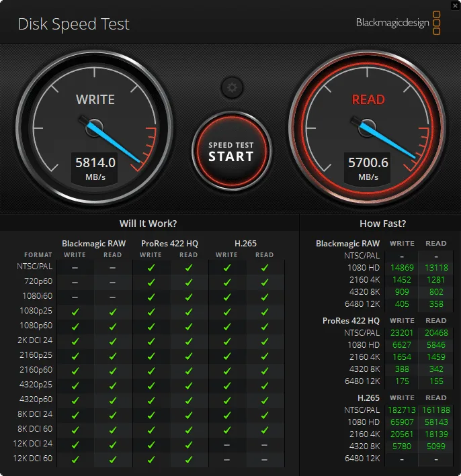This screenshot has height=476, width=461.
Task: Click the Disk Speed Test title
Action: point(73,24)
